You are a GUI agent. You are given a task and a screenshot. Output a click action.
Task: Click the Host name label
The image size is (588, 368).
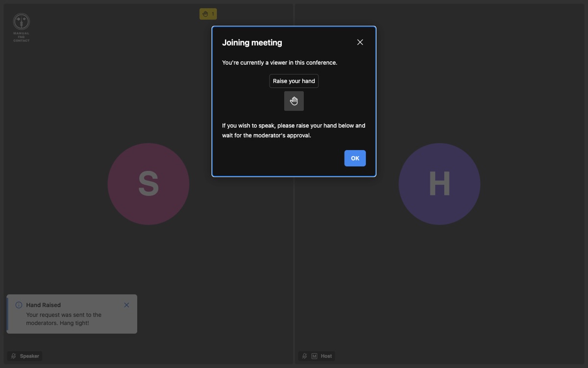pos(326,356)
